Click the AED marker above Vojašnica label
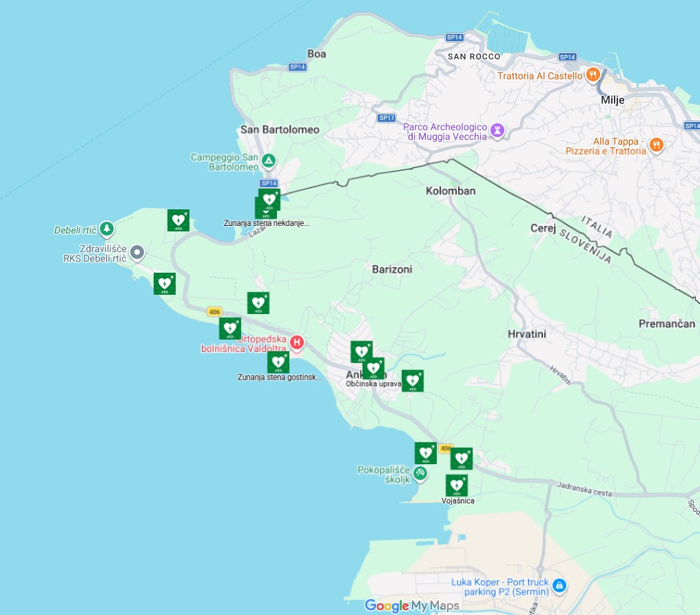Image resolution: width=700 pixels, height=615 pixels. click(457, 485)
